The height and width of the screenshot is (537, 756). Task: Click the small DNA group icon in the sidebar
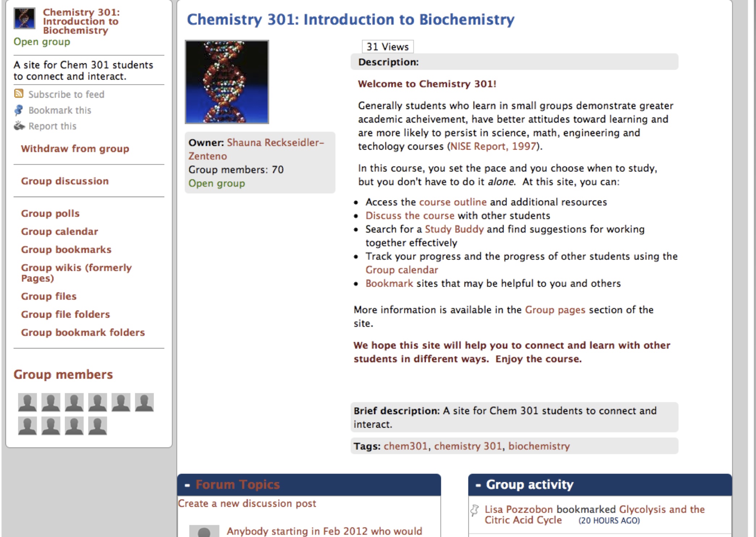24,18
